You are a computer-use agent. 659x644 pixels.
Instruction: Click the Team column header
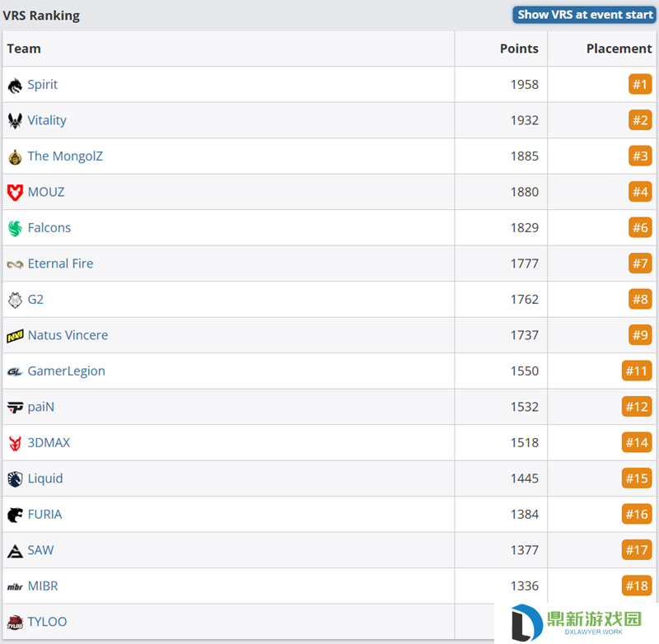(x=24, y=49)
